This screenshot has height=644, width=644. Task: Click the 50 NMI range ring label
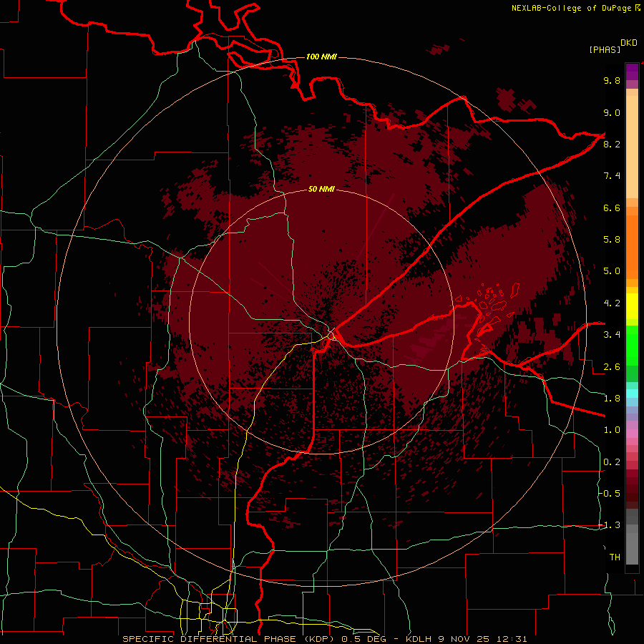[x=321, y=189]
